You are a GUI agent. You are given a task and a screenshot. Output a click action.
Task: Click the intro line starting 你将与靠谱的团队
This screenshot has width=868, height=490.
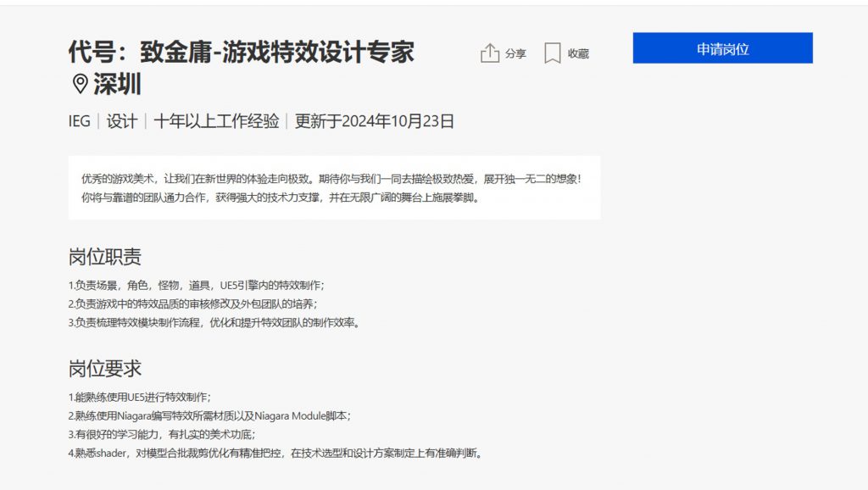280,198
